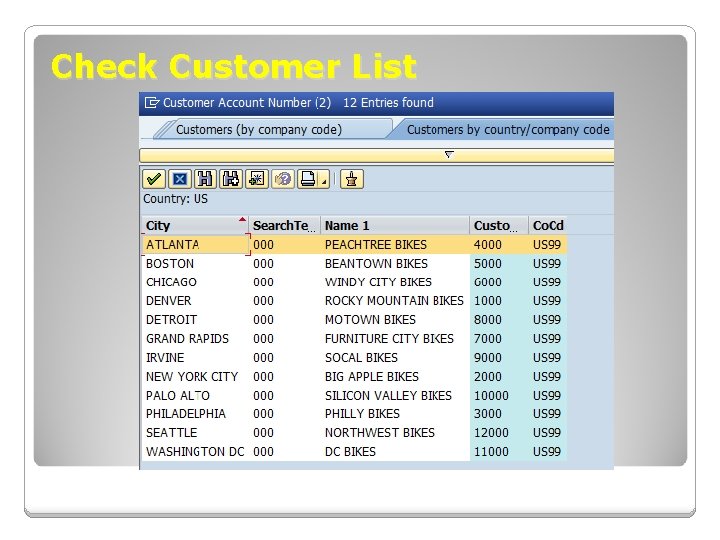Click US99 company code in ATLANTA row

pyautogui.click(x=546, y=245)
